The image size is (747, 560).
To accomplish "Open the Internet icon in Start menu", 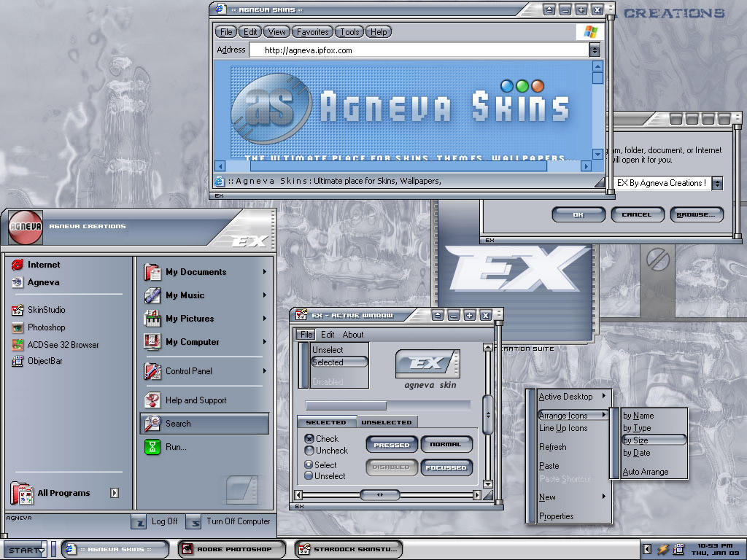I will 18,264.
